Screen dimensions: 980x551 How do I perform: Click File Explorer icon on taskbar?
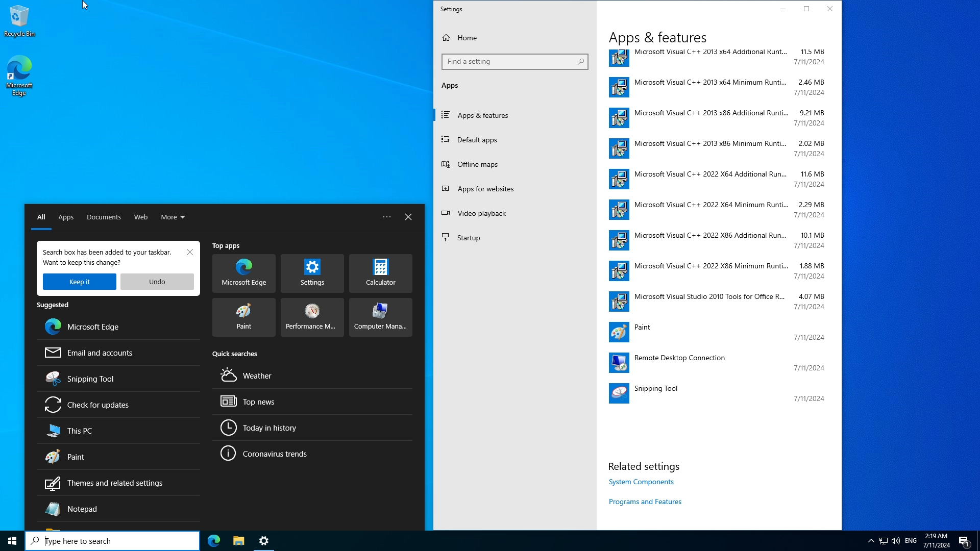point(238,541)
